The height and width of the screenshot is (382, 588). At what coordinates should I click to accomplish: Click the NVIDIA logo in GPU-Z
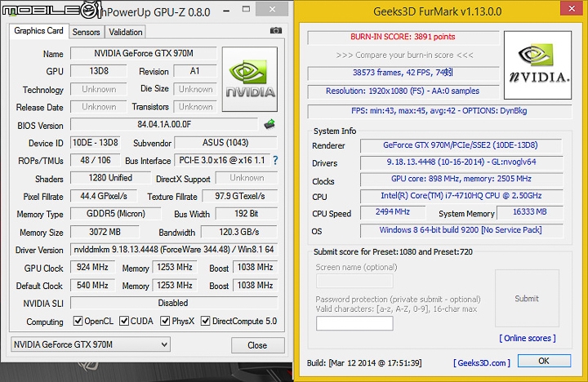coord(250,79)
